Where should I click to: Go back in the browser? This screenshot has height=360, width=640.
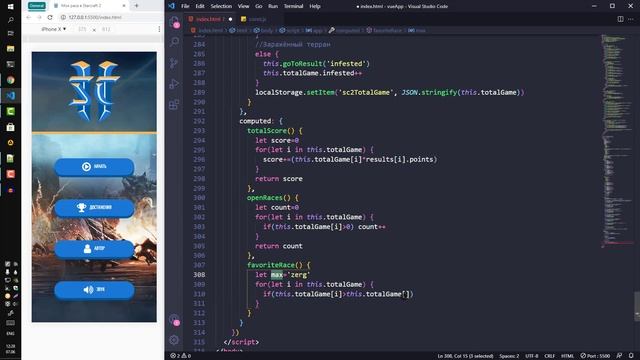tap(29, 17)
